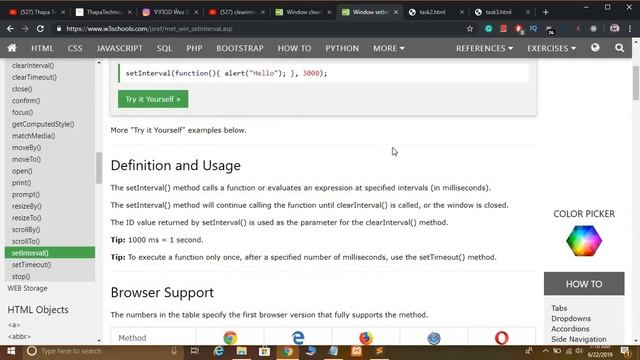Click the profile avatar in Chrome toolbar
This screenshot has height=360, width=640.
pos(614,29)
